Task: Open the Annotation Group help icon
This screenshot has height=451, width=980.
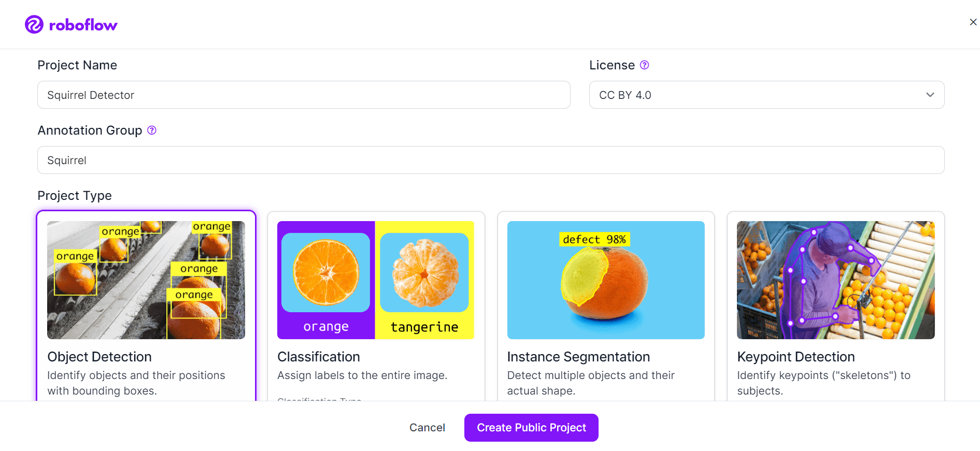Action: click(x=152, y=130)
